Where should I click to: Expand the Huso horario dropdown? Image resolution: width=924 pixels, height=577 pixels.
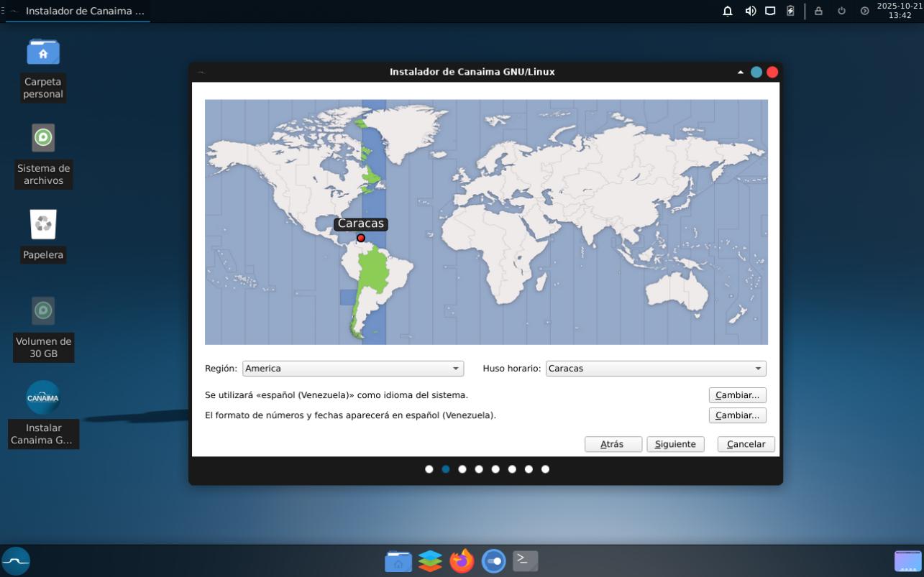[x=655, y=369]
